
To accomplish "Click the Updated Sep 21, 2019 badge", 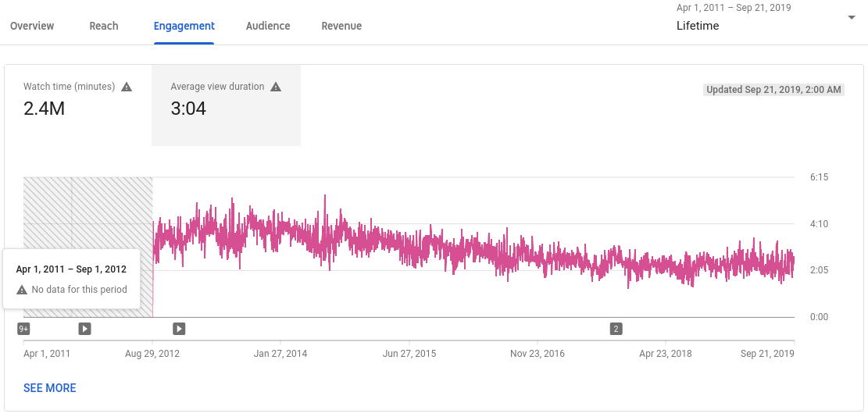I will [x=773, y=90].
